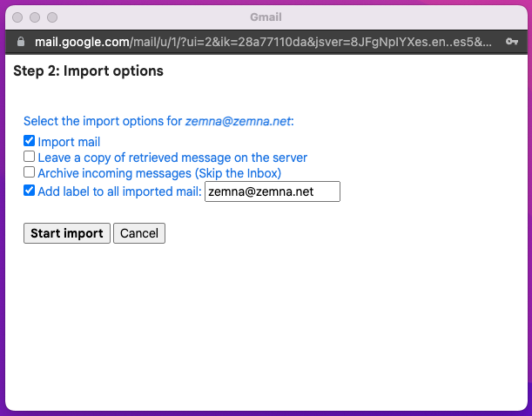This screenshot has height=416, width=532.
Task: Click the italic zemna@zemna.net email text
Action: click(238, 121)
